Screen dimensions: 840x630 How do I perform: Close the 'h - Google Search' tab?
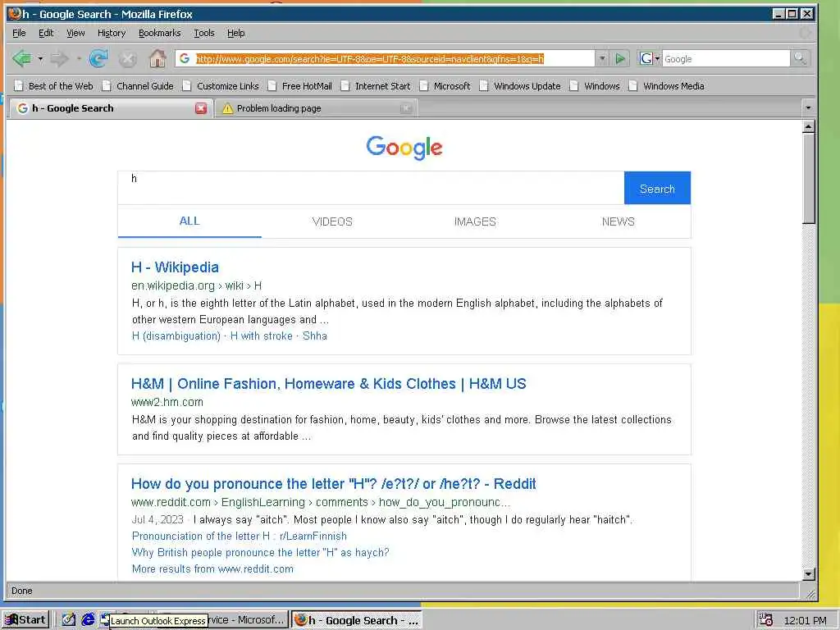[201, 108]
